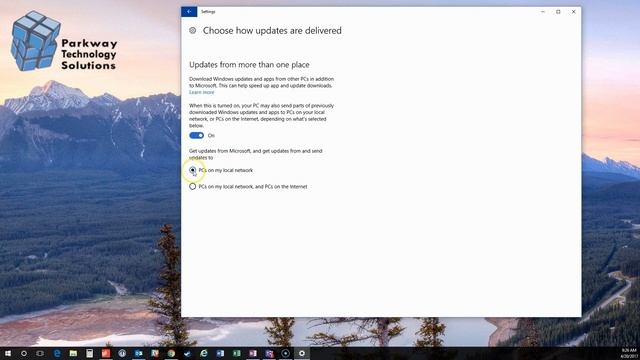
Task: Launch Google Chrome from the taskbar
Action: click(171, 353)
